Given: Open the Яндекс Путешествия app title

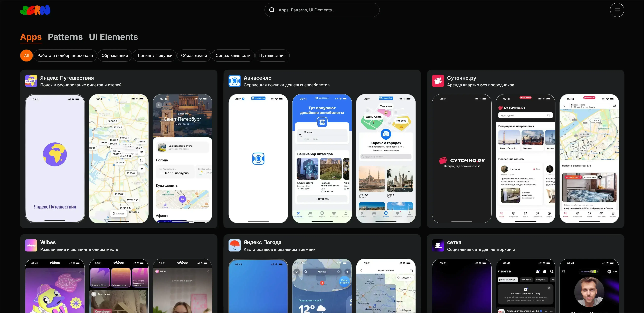Looking at the screenshot, I should (x=67, y=78).
